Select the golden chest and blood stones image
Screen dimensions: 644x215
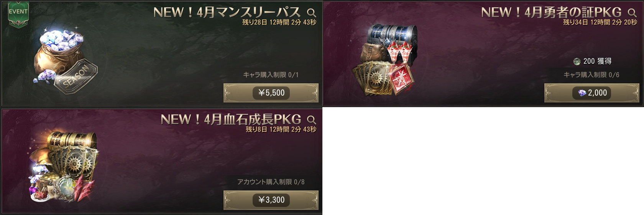[x=63, y=167]
